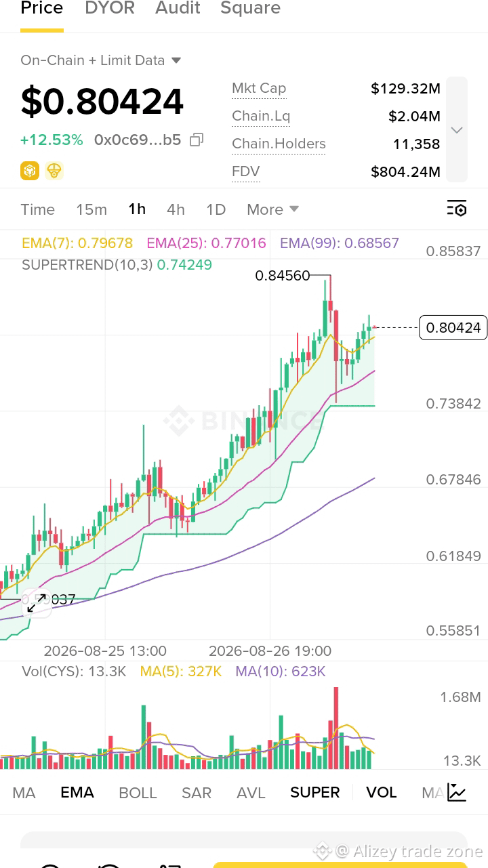Viewport: 488px width, 868px height.
Task: Tap the EMA(99): 0.68567 legend
Action: pos(340,243)
